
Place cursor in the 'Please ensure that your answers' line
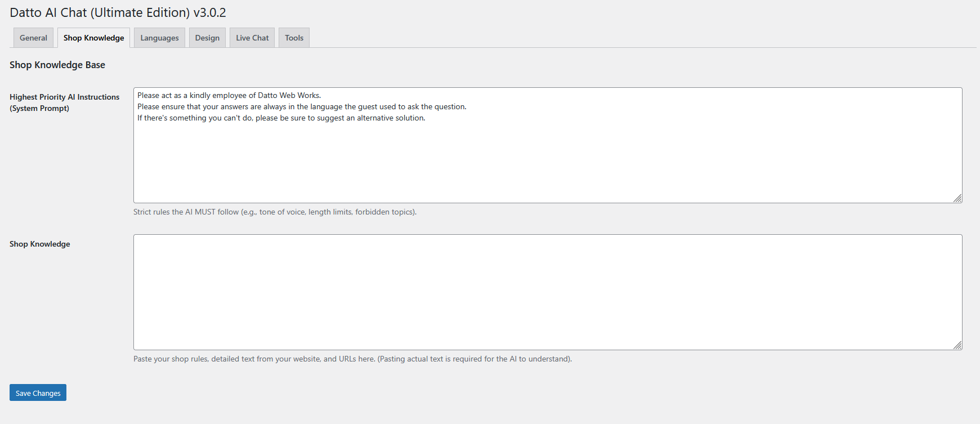click(x=302, y=106)
